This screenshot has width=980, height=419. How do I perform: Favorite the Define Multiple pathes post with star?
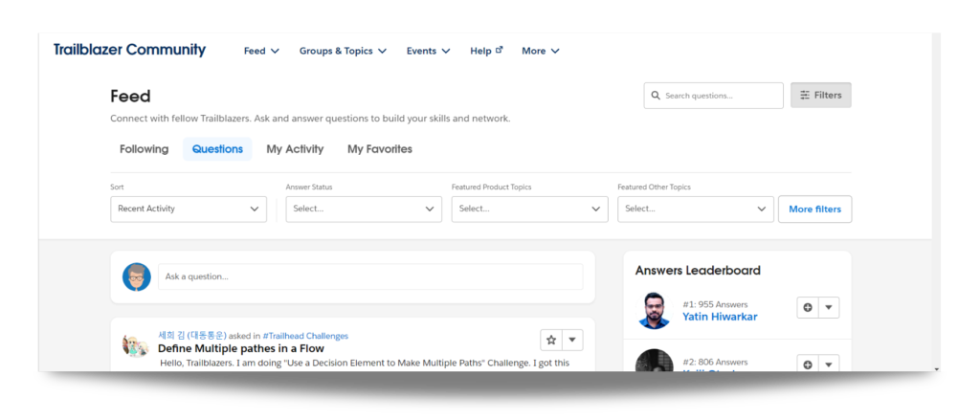click(x=551, y=341)
